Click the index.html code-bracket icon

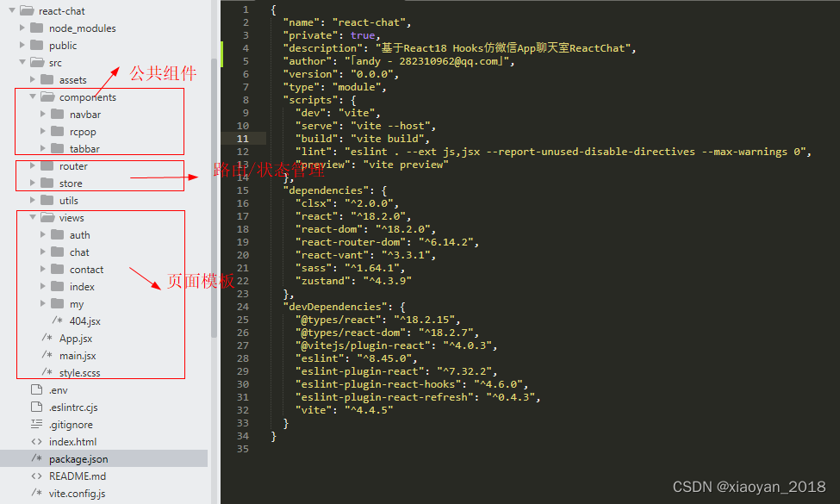(x=36, y=441)
